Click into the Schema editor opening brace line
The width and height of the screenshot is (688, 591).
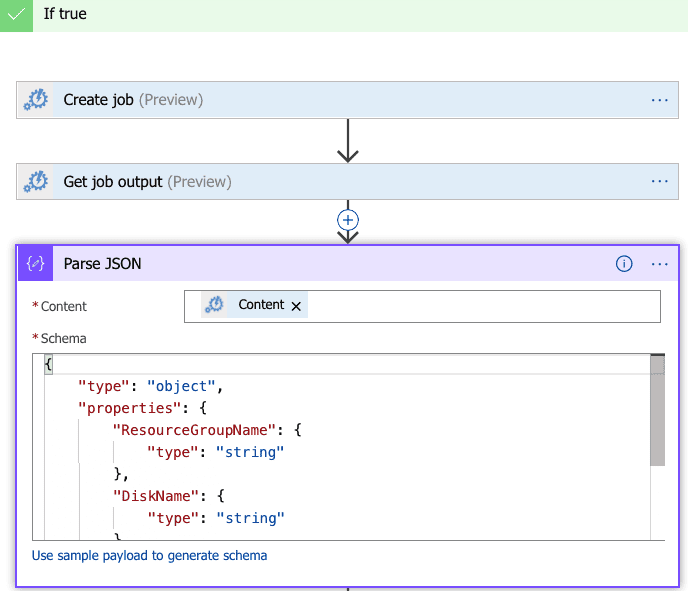(x=347, y=365)
